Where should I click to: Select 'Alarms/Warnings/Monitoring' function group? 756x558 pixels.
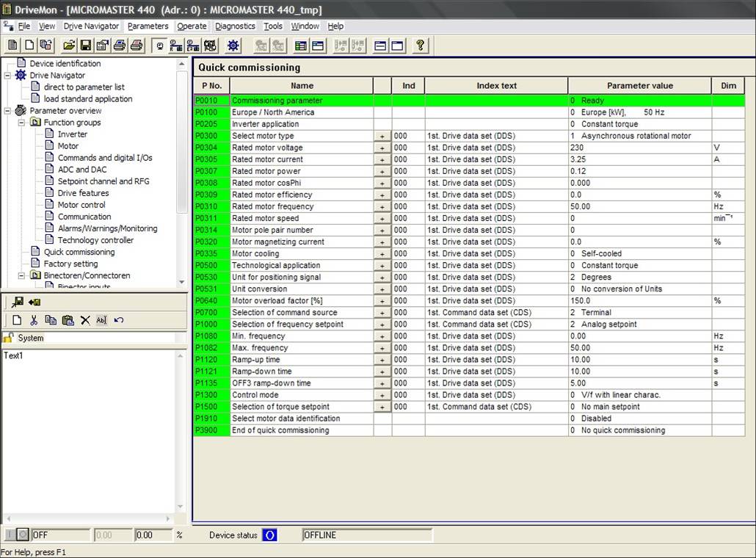click(107, 228)
